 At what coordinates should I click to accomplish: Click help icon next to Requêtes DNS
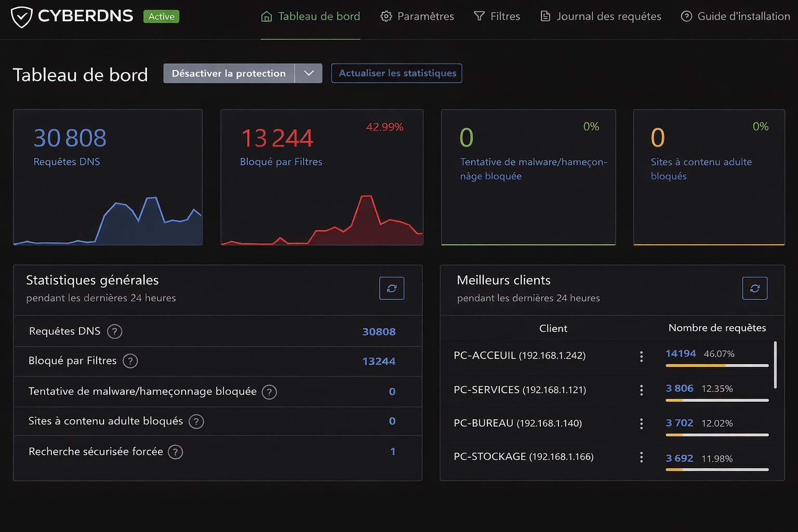114,331
